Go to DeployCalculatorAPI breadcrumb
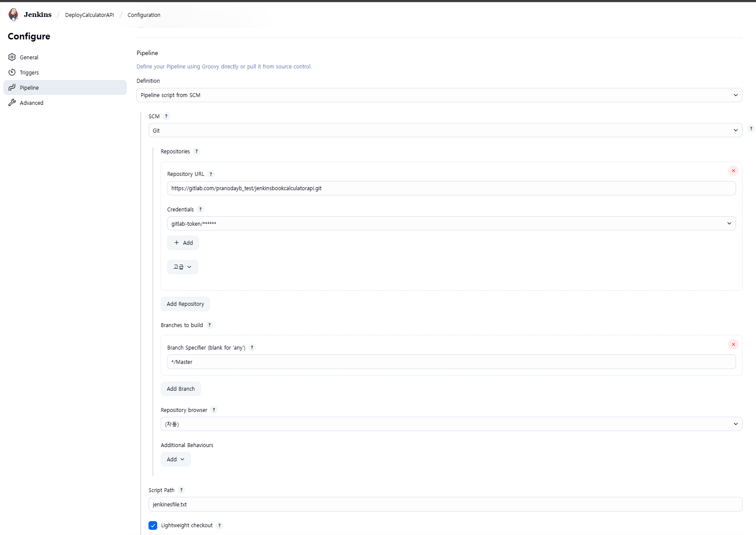Viewport: 756px width, 535px height. pyautogui.click(x=90, y=15)
